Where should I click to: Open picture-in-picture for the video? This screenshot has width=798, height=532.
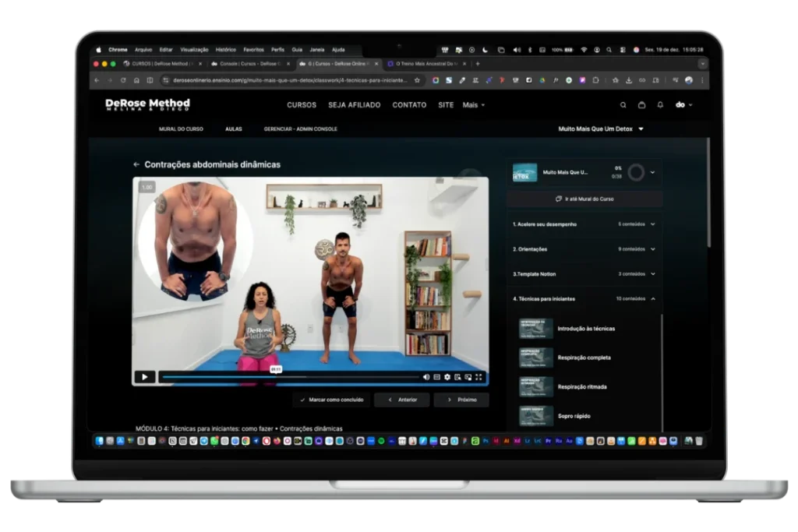click(468, 377)
